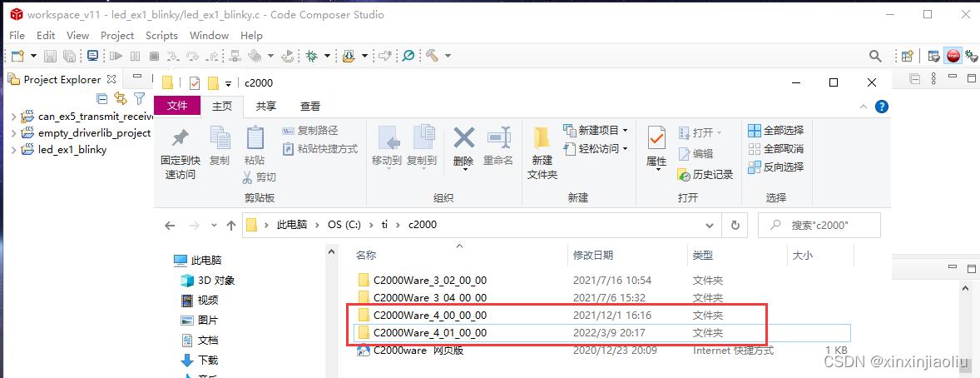Click the New dropdown icon in CCS toolbar
This screenshot has width=980, height=378.
(x=18, y=56)
